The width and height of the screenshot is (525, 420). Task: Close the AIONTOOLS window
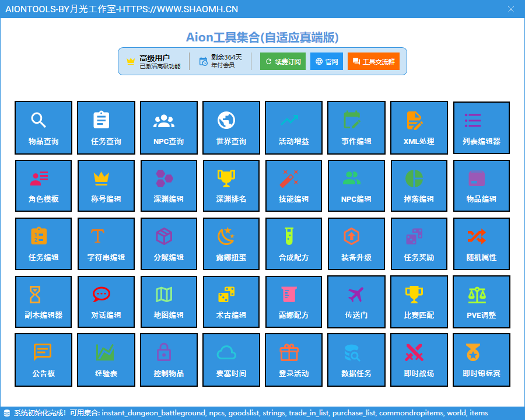coord(511,9)
